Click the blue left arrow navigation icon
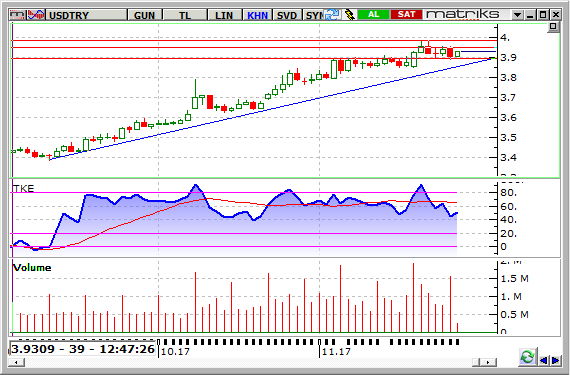 tap(544, 360)
